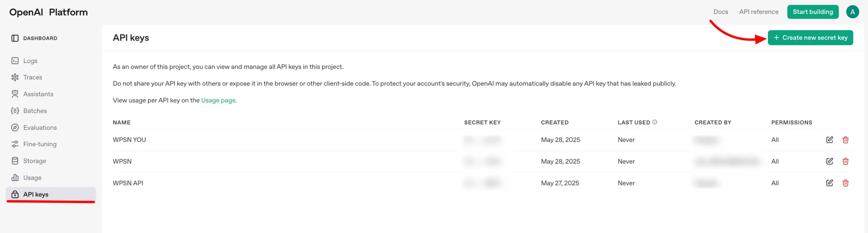Select Batches in the sidebar
The image size is (868, 233).
click(35, 111)
